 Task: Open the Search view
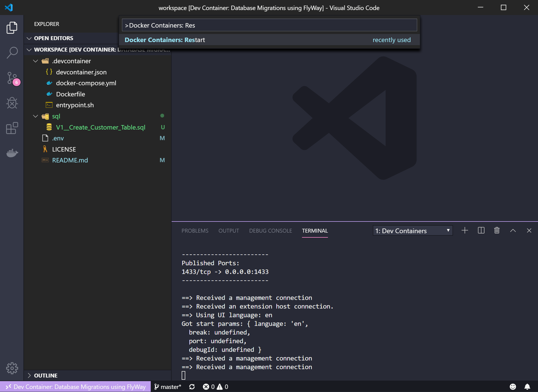[12, 52]
